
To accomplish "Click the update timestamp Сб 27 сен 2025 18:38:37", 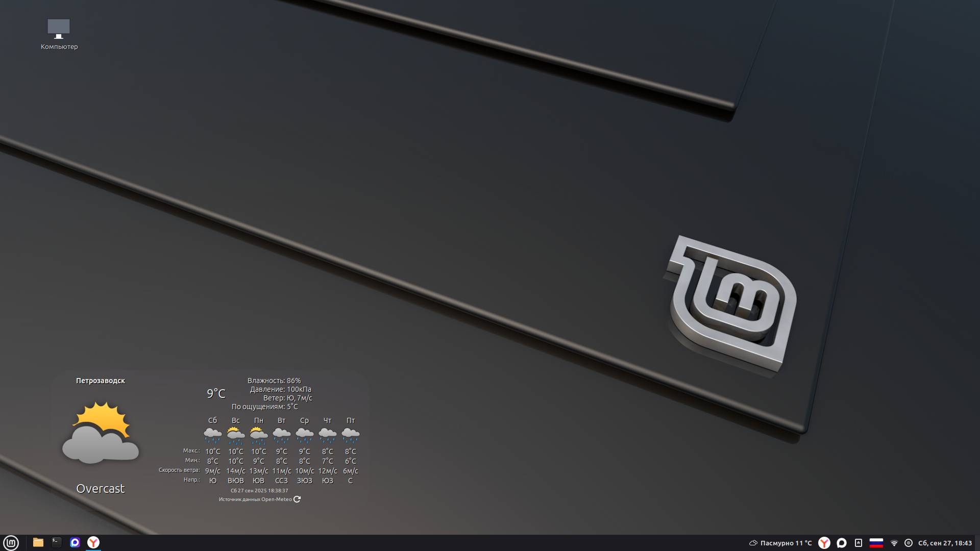I will 259,491.
